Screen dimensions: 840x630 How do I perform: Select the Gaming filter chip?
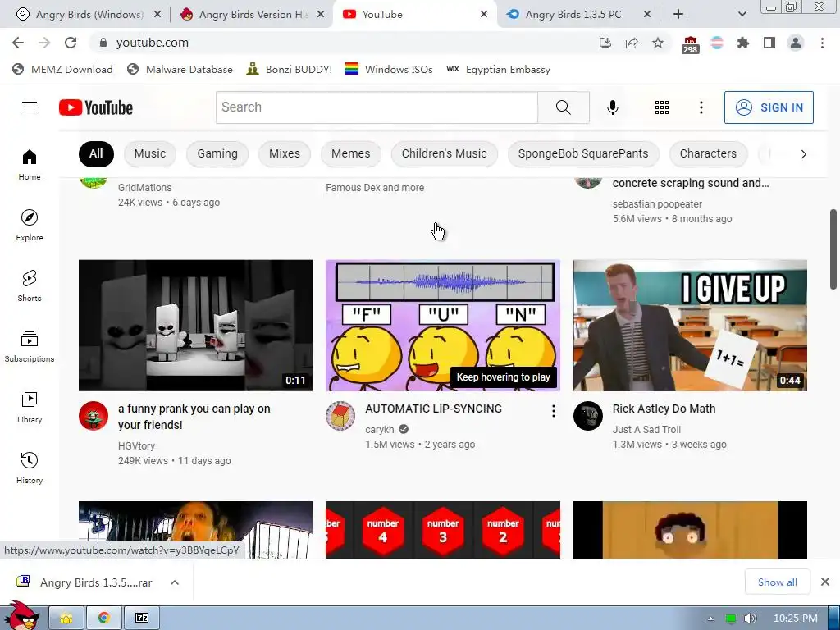point(217,153)
